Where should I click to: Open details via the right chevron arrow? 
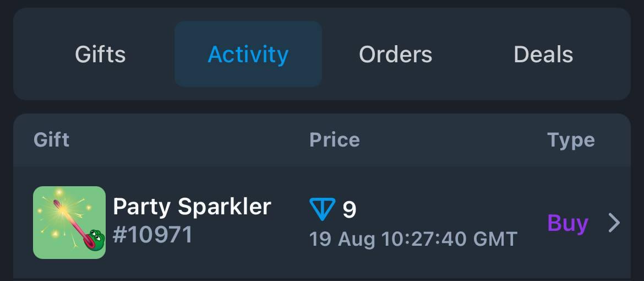pos(614,223)
